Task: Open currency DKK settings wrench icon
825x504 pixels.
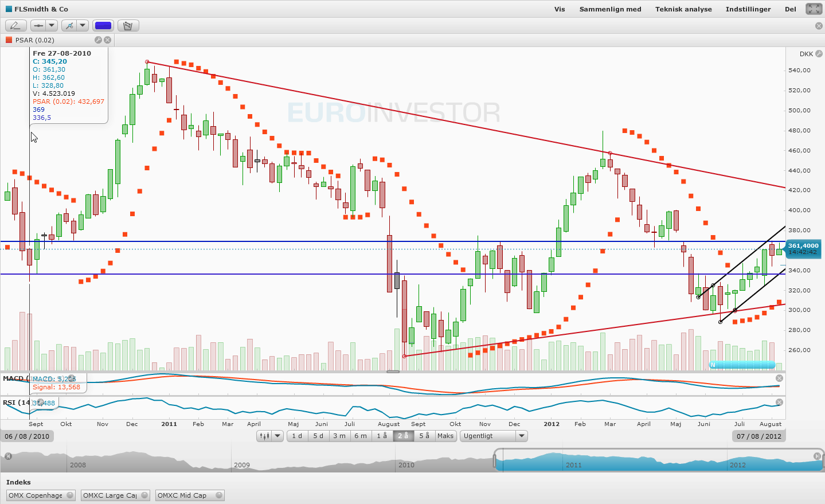Action: pos(819,53)
